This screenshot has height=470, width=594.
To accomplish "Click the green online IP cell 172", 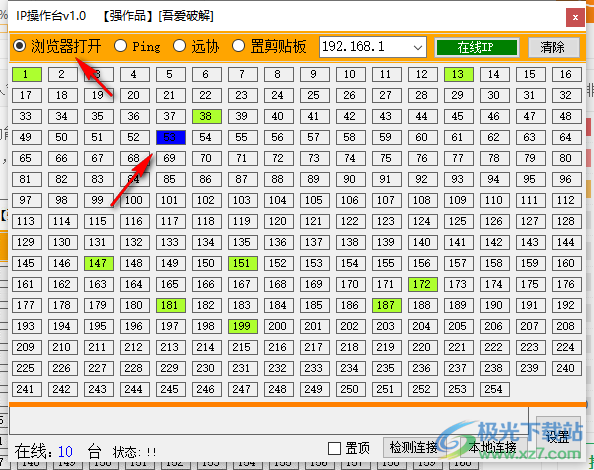I will pos(423,284).
